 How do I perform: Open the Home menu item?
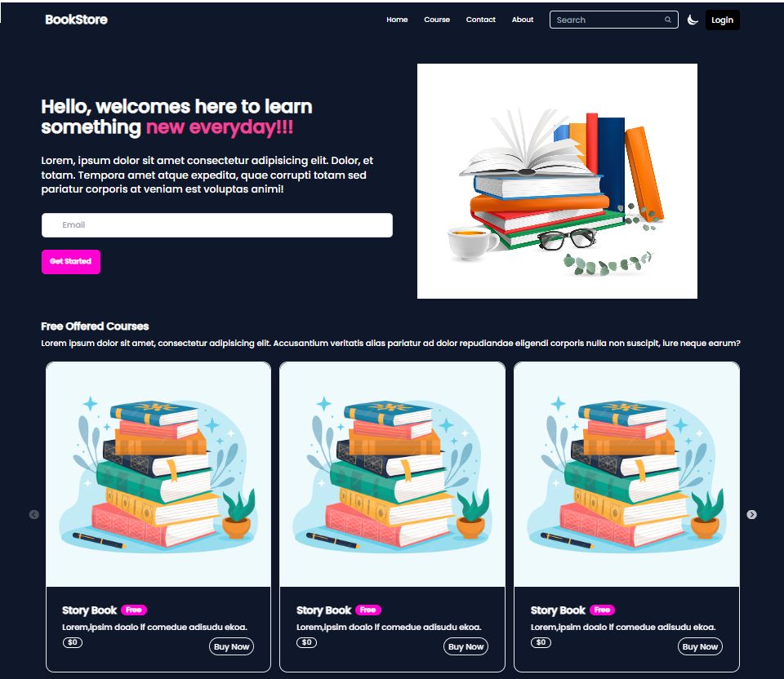397,20
